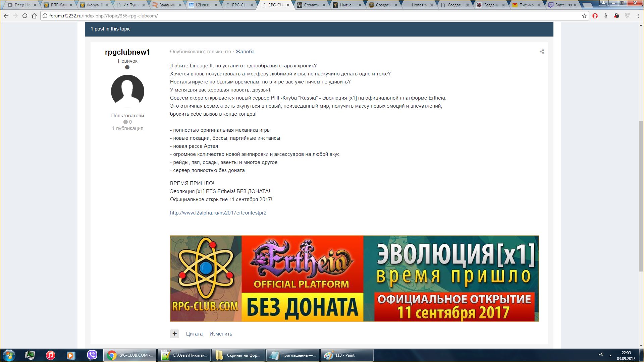The height and width of the screenshot is (362, 644).
Task: Close the Письмо tab
Action: [539, 5]
